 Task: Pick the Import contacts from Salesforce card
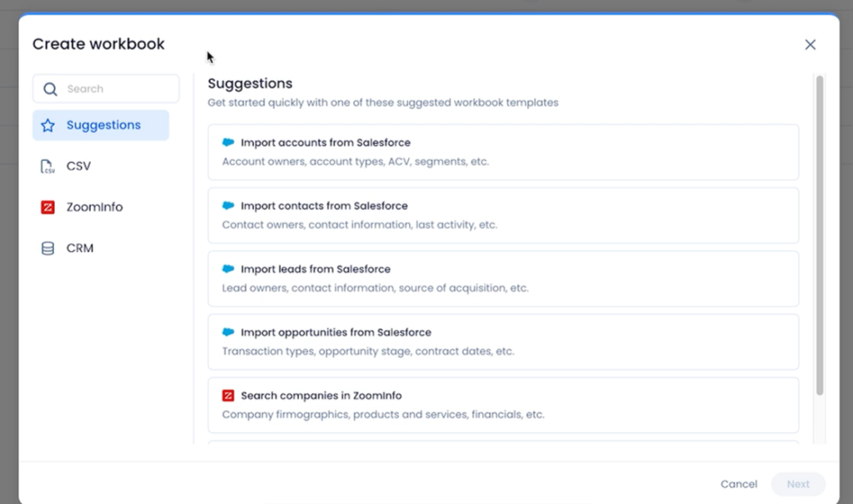click(502, 216)
